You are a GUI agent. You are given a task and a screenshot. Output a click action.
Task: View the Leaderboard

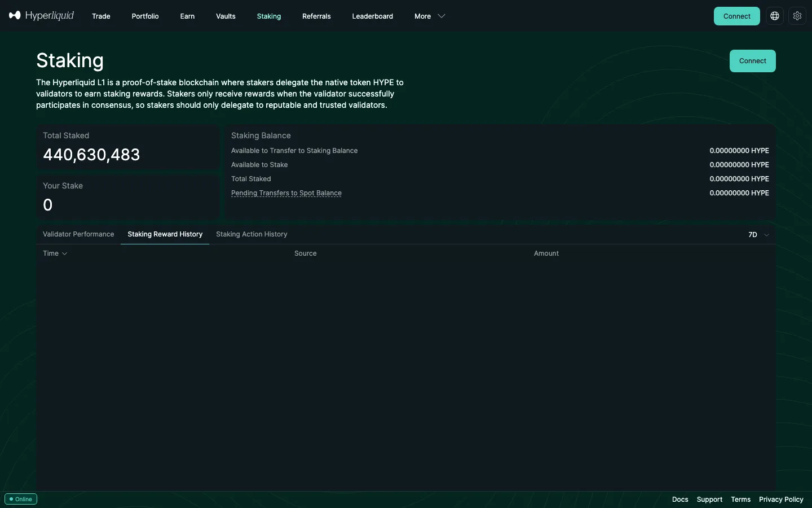click(372, 16)
